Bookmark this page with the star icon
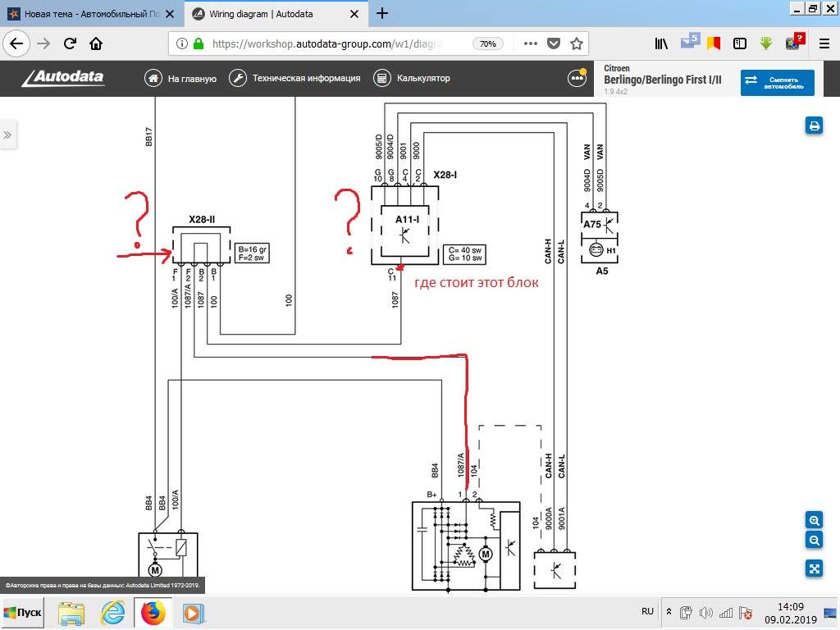 point(577,43)
